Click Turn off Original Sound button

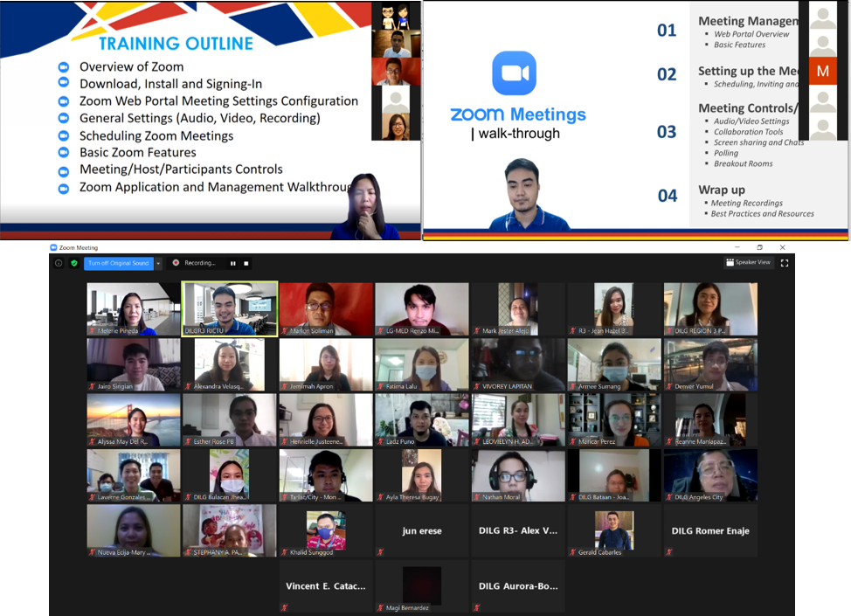tap(119, 263)
